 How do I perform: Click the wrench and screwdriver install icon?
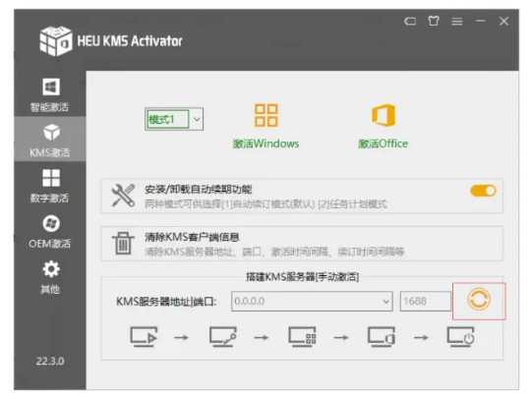123,196
